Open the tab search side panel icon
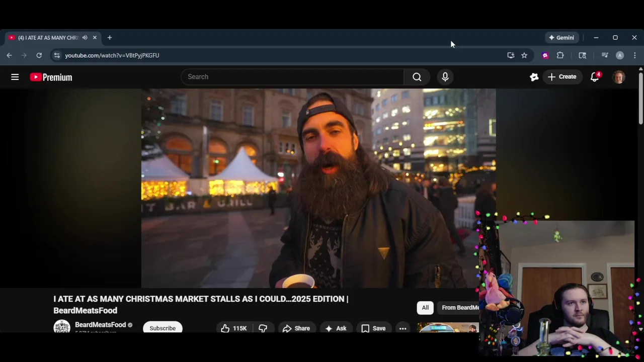This screenshot has width=644, height=362. coord(582,55)
